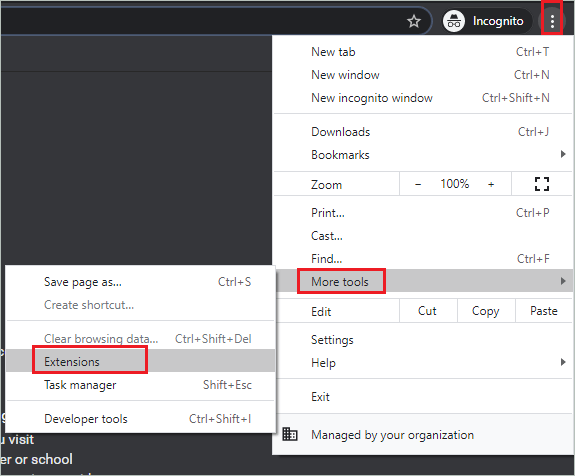Choose Exit to close Chrome

(x=423, y=397)
